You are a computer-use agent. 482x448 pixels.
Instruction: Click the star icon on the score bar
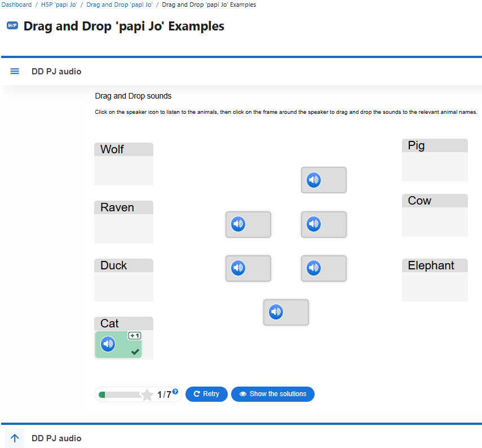147,395
